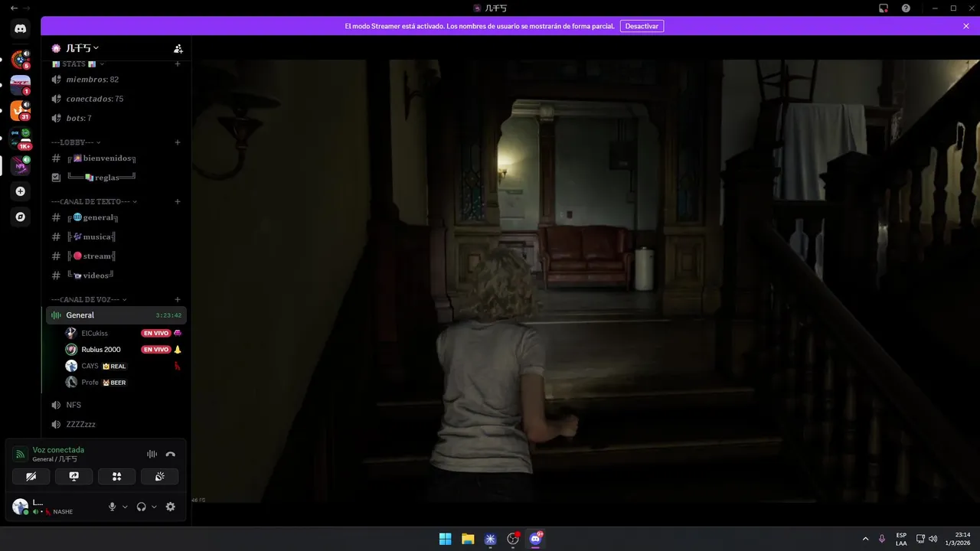The image size is (980, 551).
Task: Open the volume control in system tray
Action: coord(933,539)
